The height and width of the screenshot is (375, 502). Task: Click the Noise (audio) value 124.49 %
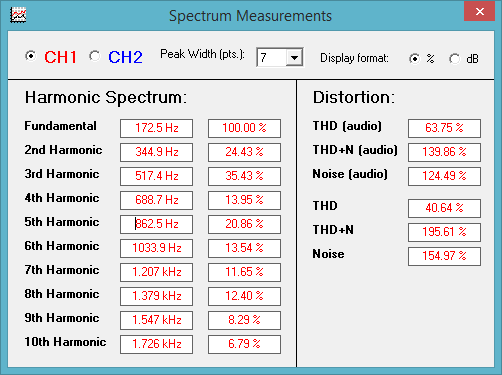[444, 176]
